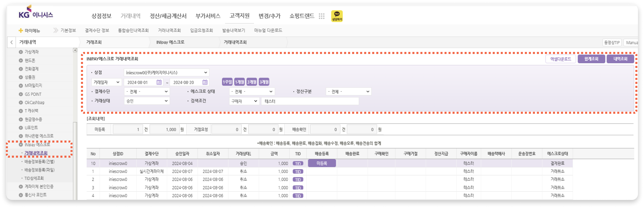This screenshot has height=208, width=644.
Task: Open the 거래상태 dropdown set to 승인
Action: (147, 101)
